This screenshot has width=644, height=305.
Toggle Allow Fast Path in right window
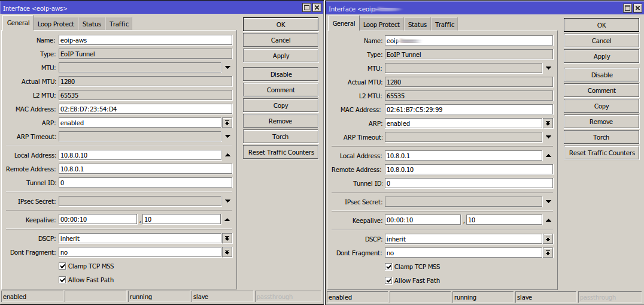click(x=388, y=281)
